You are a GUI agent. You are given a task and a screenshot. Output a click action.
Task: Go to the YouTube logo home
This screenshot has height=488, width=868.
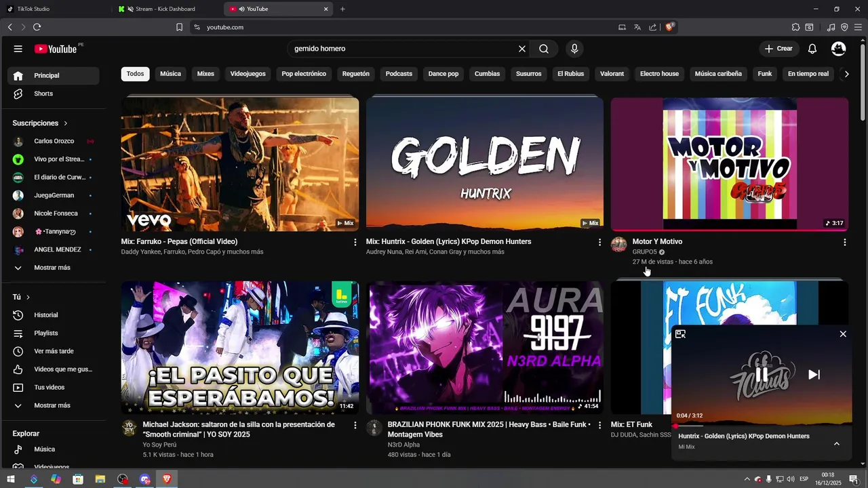(56, 49)
